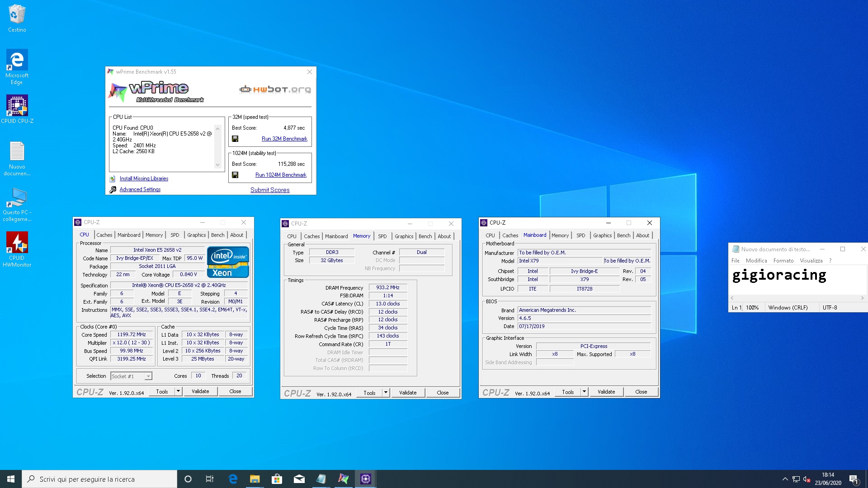Select the Nuovo documento text file icon

click(x=17, y=159)
